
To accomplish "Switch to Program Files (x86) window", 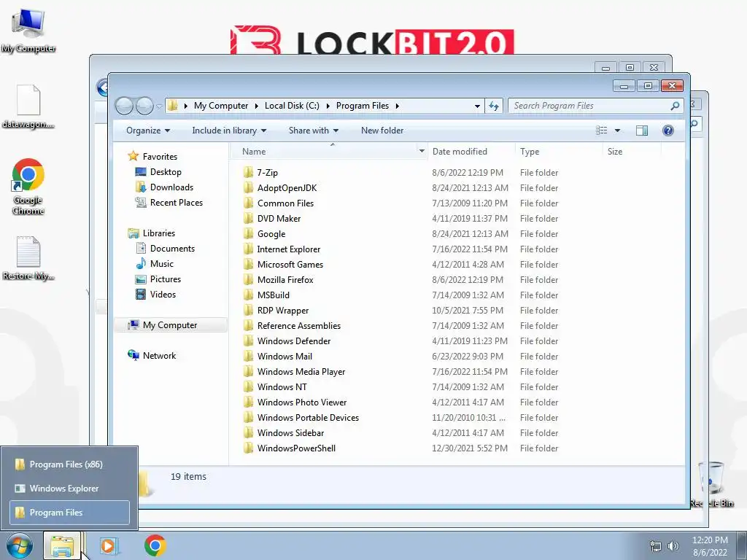I will click(x=69, y=464).
